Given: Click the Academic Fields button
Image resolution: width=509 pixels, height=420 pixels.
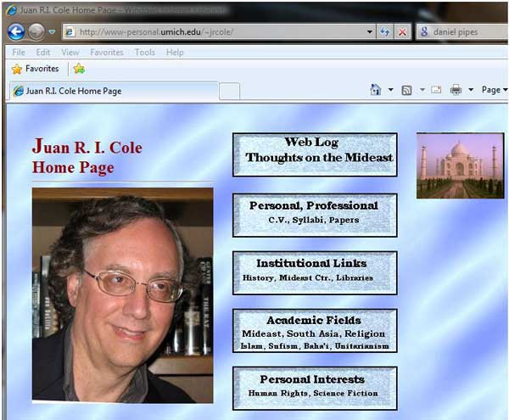Looking at the screenshot, I should click(x=315, y=332).
